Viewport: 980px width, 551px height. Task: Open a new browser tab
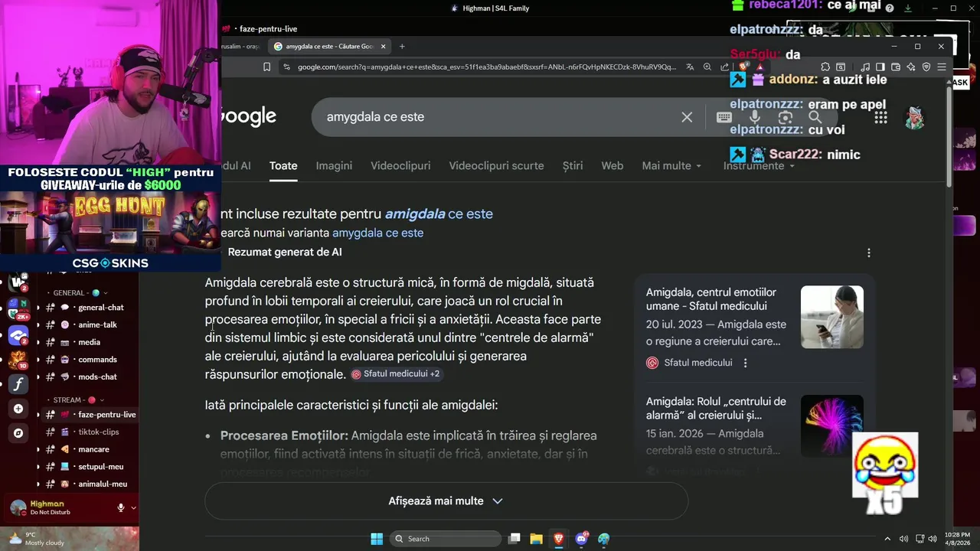(x=402, y=46)
